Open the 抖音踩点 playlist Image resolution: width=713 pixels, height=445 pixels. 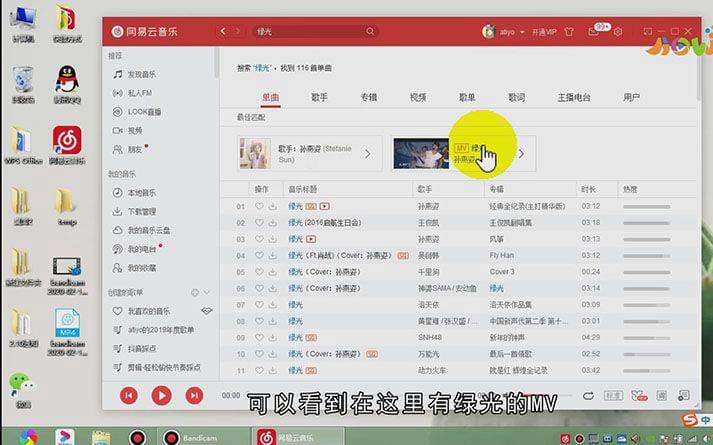[x=135, y=348]
